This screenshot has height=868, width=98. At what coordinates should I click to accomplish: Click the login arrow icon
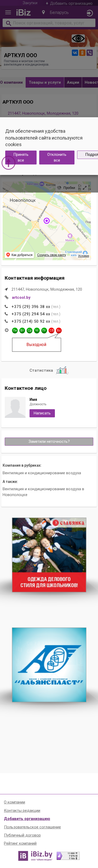[89, 13]
